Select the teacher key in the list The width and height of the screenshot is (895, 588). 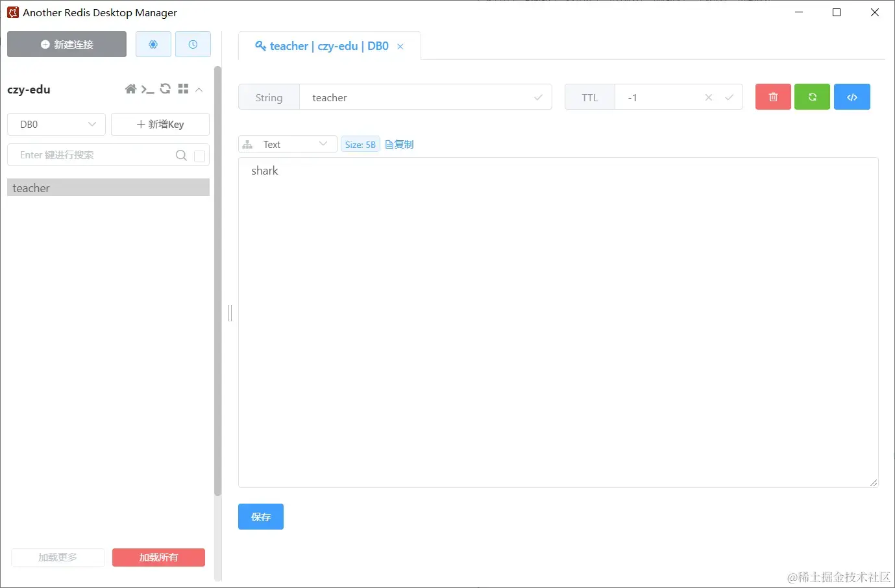(x=108, y=188)
